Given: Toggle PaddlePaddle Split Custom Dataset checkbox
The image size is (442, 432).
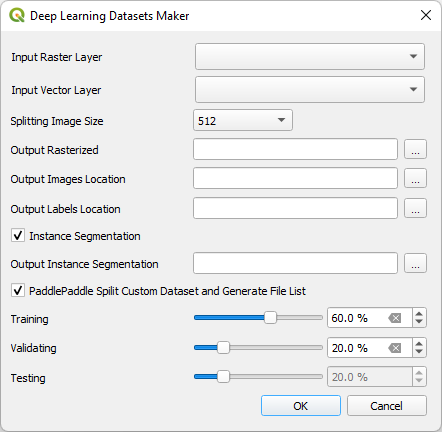Looking at the screenshot, I should [18, 290].
